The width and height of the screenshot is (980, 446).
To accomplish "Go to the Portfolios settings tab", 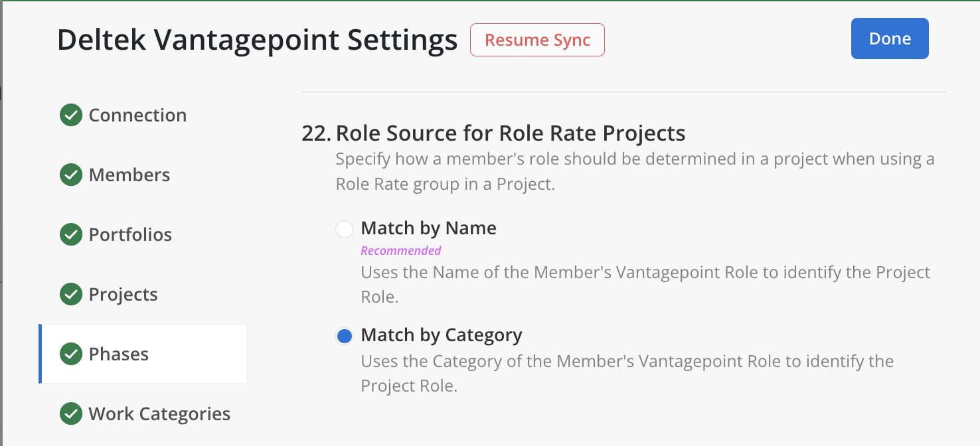I will [130, 235].
